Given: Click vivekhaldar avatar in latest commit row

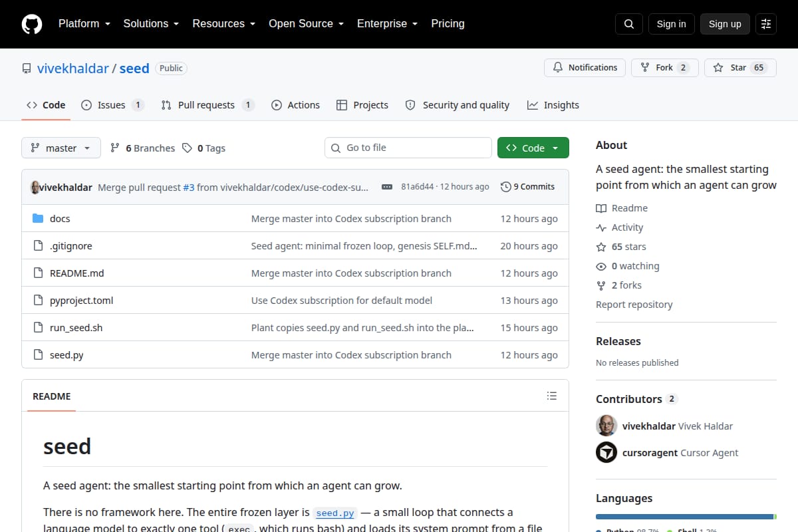Looking at the screenshot, I should (35, 187).
